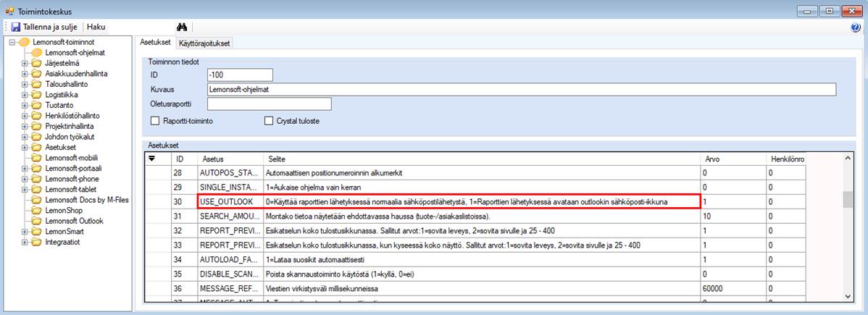Click scrollbar up arrow in settings grid
Screen dimensions: 868x315
(847, 159)
